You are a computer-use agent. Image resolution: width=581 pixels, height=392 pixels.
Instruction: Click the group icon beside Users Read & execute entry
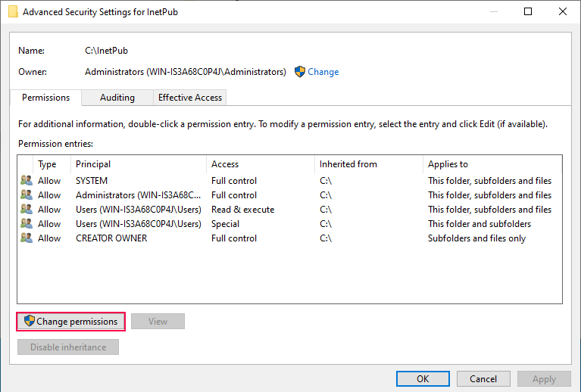[27, 210]
